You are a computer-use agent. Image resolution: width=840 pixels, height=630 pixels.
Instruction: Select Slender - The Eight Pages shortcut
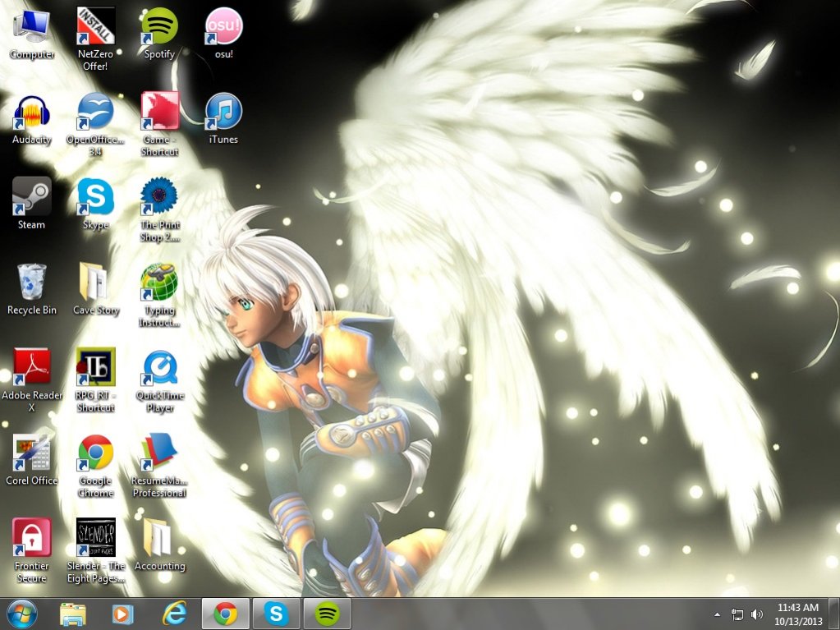point(95,550)
